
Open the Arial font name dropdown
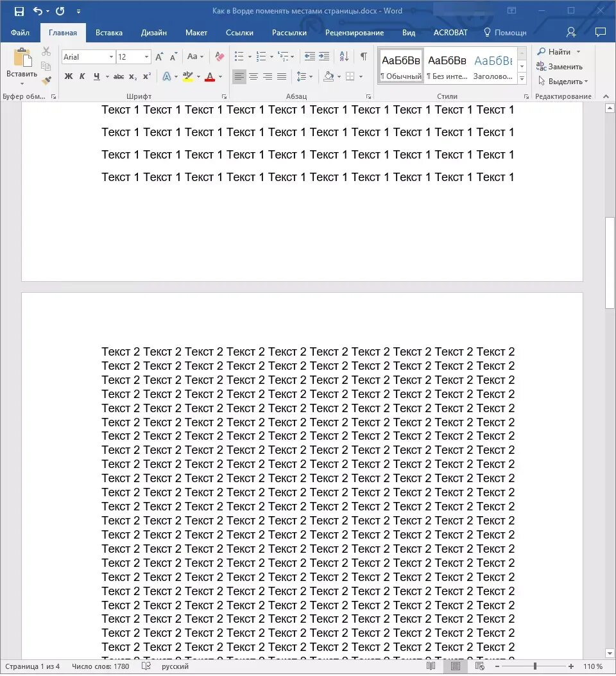pos(111,57)
